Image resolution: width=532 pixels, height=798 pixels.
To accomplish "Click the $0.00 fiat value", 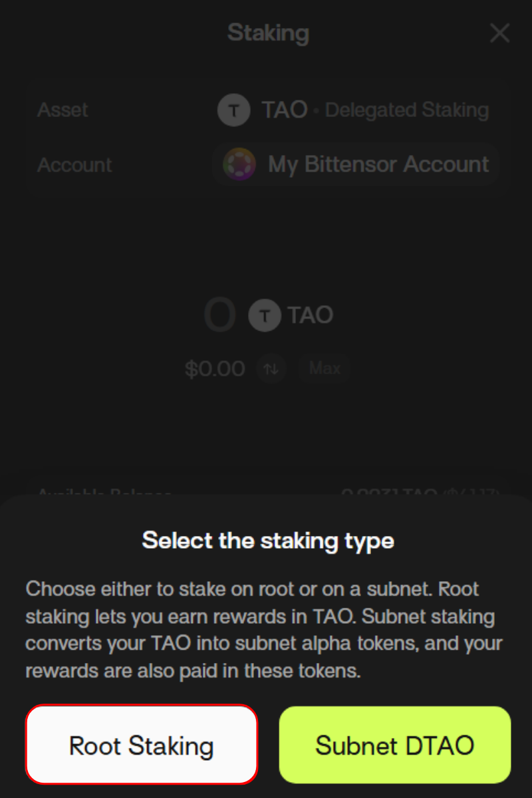I will tap(215, 368).
